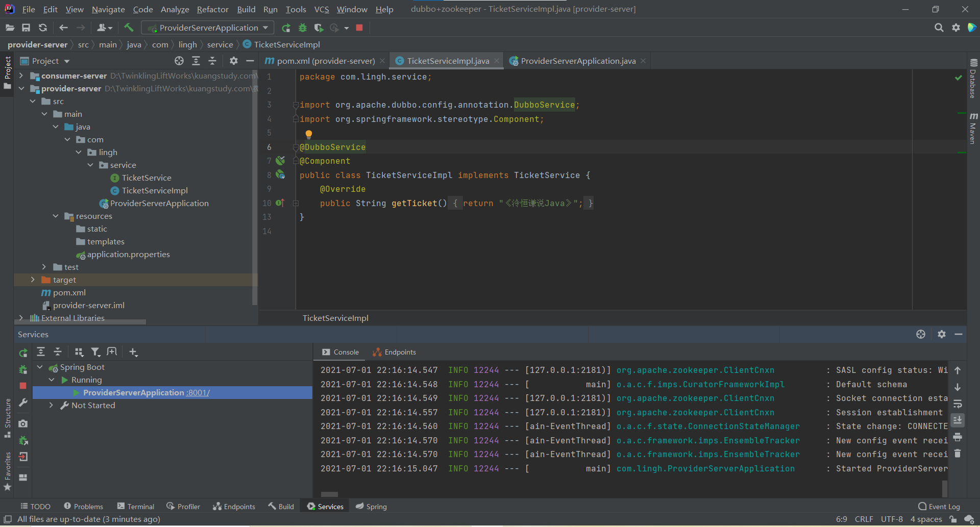The width and height of the screenshot is (980, 527).
Task: Click the intention lightbulb on line 5
Action: [308, 134]
